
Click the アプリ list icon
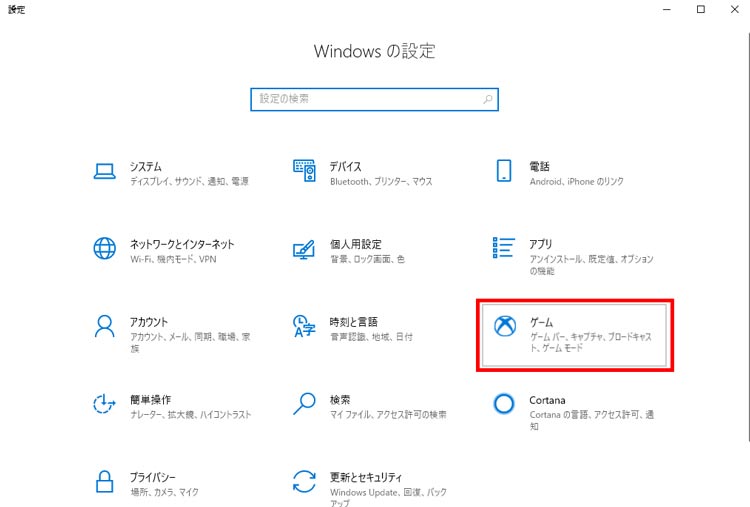click(504, 248)
